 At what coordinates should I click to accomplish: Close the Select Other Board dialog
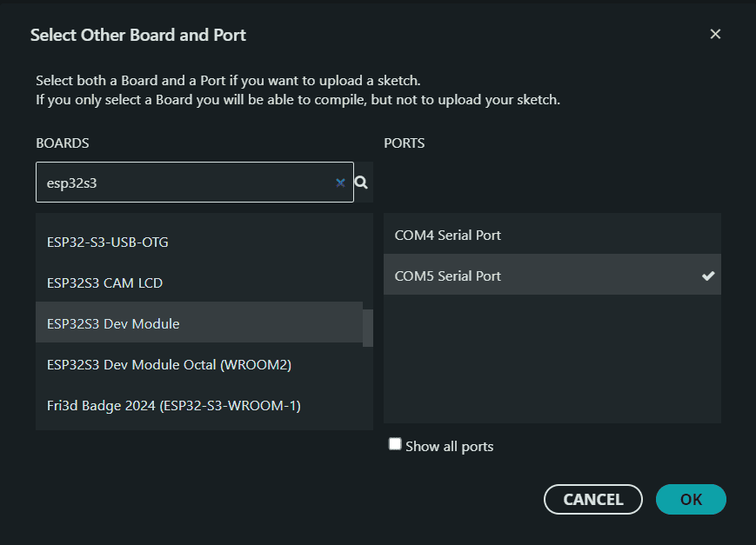pyautogui.click(x=715, y=34)
